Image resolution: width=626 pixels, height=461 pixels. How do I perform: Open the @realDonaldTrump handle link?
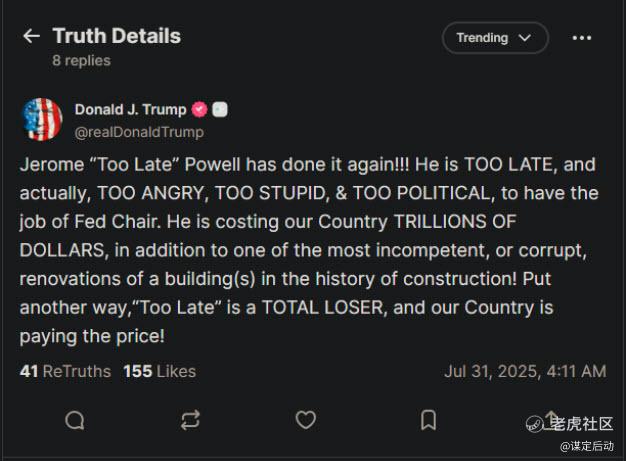[139, 132]
